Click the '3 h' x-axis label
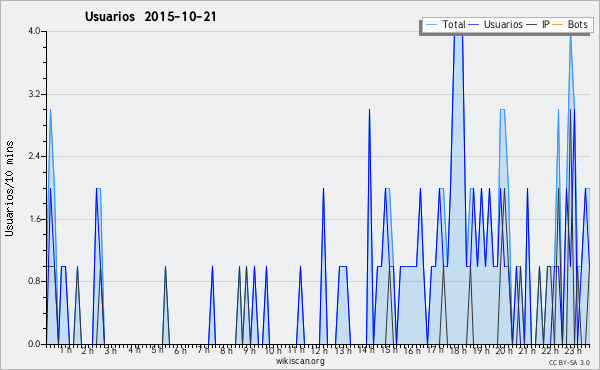 tap(111, 350)
